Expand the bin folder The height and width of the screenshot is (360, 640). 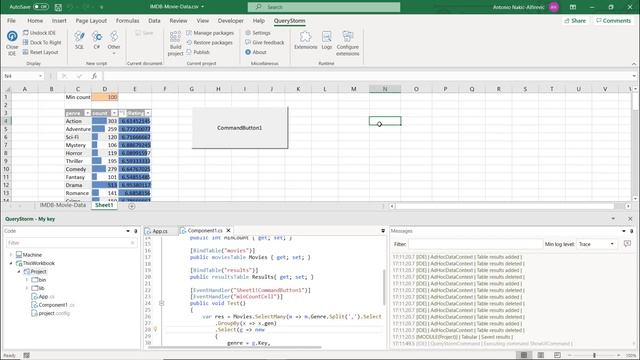pyautogui.click(x=27, y=280)
